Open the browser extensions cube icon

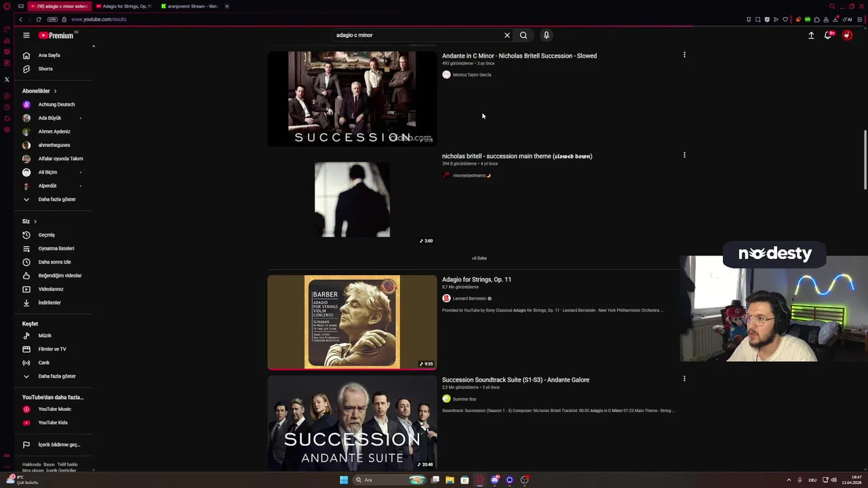(x=816, y=19)
